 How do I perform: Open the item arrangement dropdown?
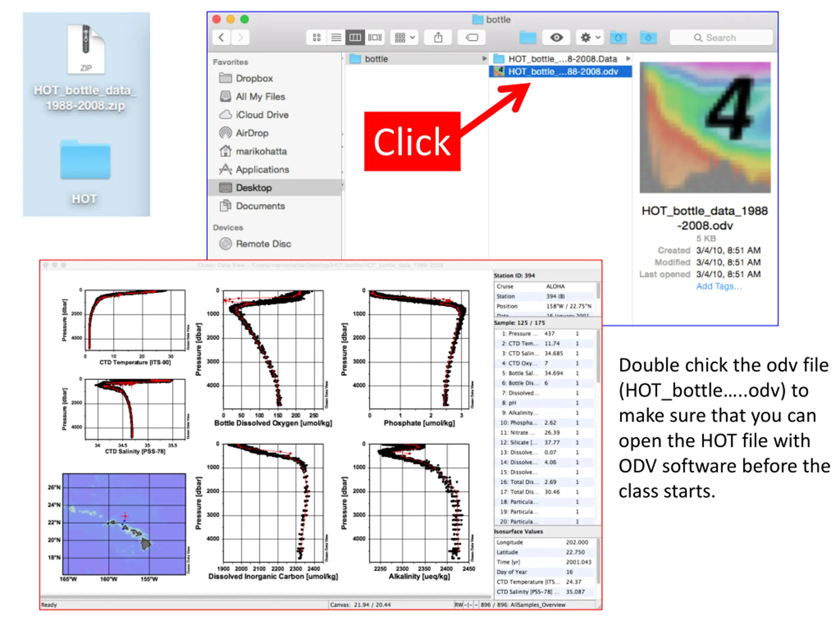pyautogui.click(x=405, y=38)
